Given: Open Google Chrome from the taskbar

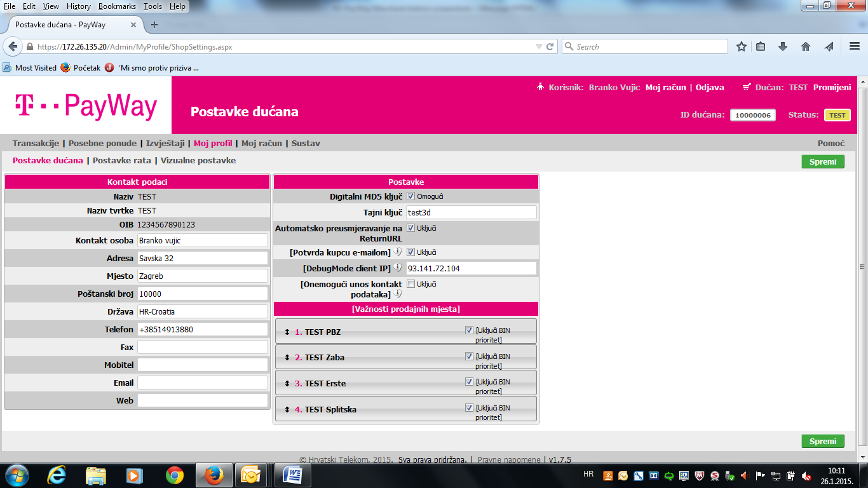Looking at the screenshot, I should (175, 475).
